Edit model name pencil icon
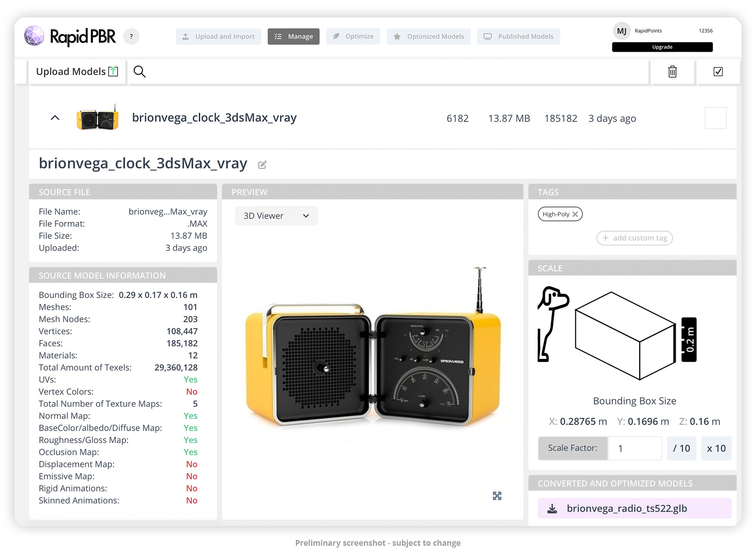This screenshot has height=559, width=756. (262, 165)
